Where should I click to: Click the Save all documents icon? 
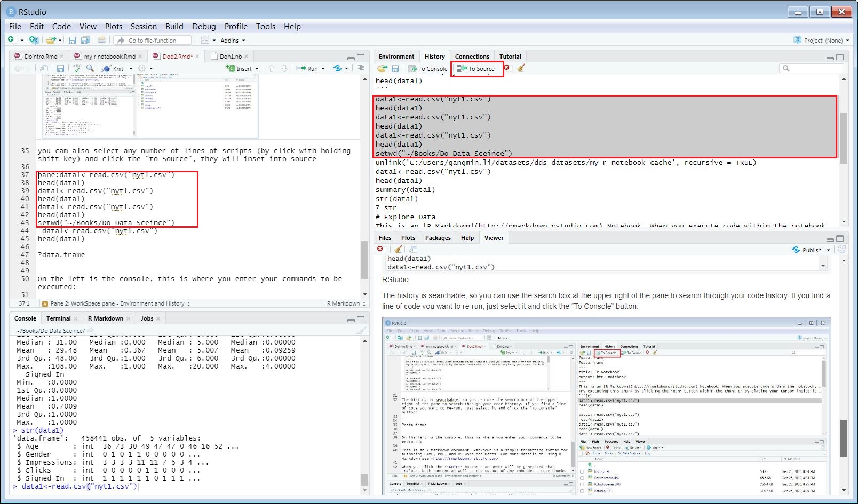coord(85,40)
